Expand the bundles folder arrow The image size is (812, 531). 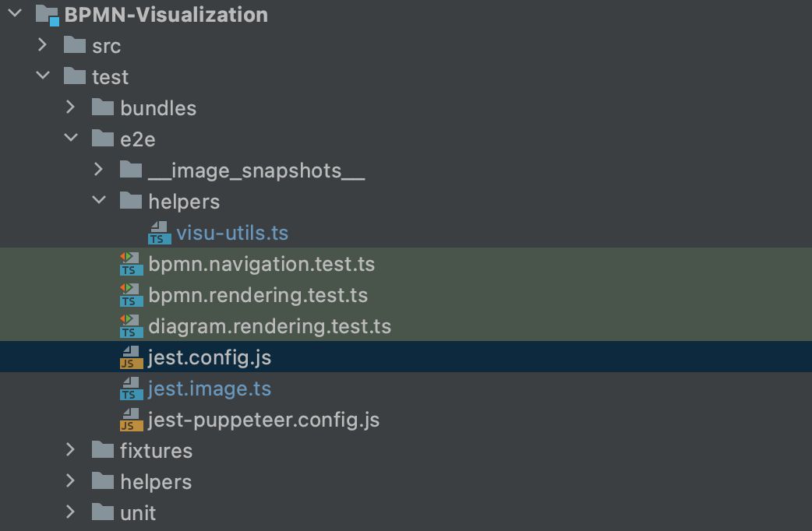coord(71,108)
